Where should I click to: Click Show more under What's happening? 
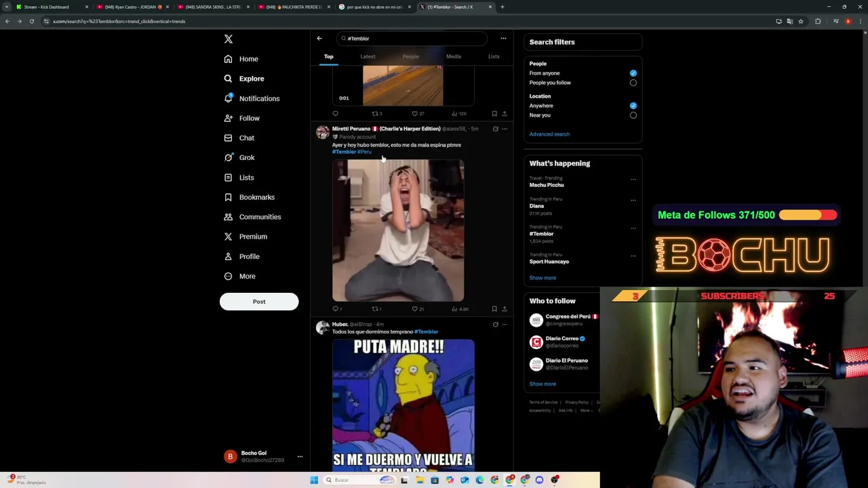(542, 278)
